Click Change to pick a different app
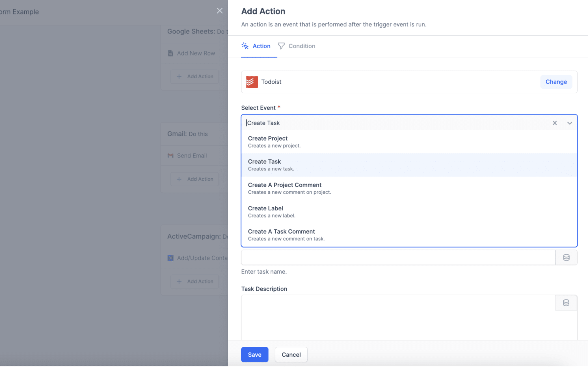This screenshot has height=367, width=588. (x=556, y=82)
